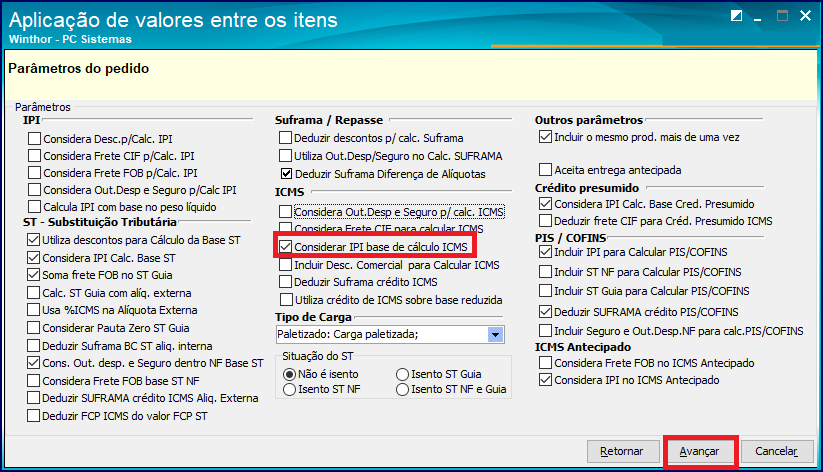Uncheck Incluir o mesmo prod. mais de uma vez

[545, 137]
